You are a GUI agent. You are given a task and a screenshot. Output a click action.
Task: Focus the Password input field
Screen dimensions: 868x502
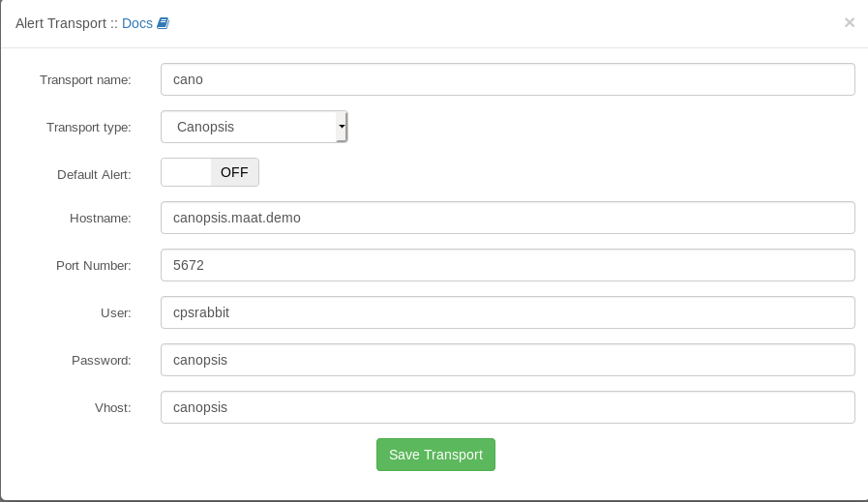(507, 360)
